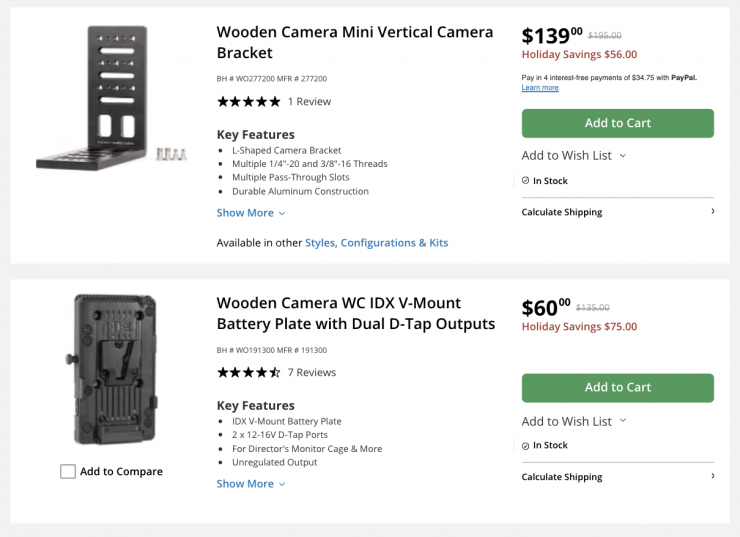Open Styles, Configurations & Kits link
740x537 pixels.
point(376,243)
